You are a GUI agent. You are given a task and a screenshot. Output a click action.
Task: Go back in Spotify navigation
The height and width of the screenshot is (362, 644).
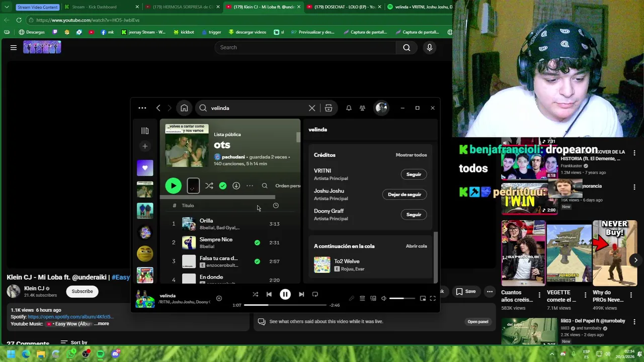coord(158,108)
